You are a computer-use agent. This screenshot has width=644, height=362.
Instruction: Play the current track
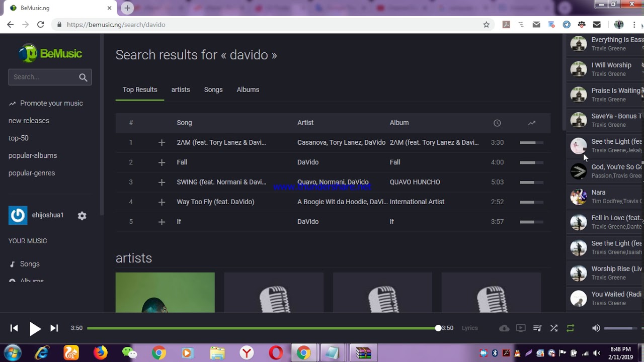(35, 328)
